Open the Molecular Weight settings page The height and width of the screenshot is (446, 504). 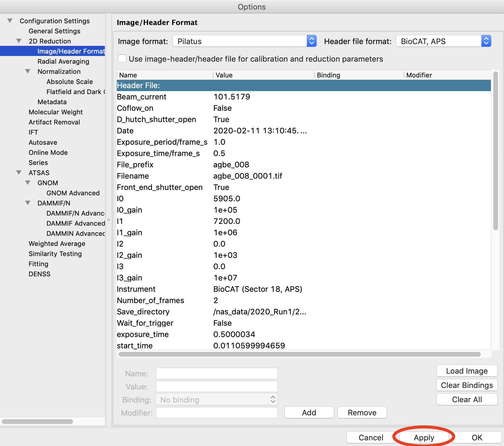click(56, 112)
